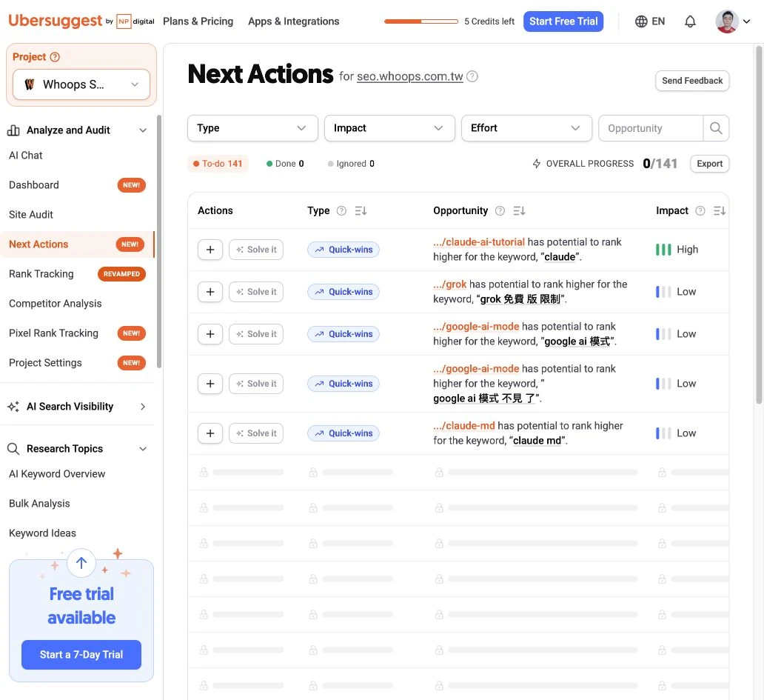Screen dimensions: 764x700
Task: Open Apps & Integrations menu
Action: [293, 21]
